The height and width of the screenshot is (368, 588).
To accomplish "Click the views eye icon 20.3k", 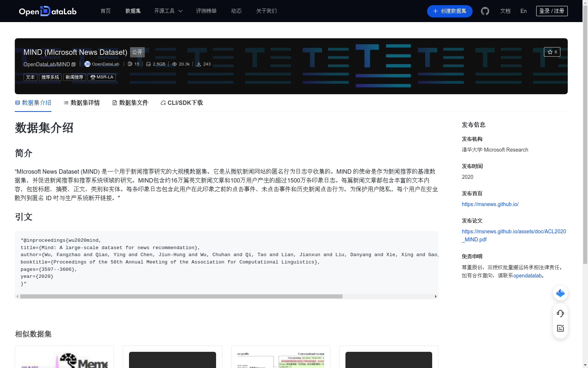I will 175,64.
